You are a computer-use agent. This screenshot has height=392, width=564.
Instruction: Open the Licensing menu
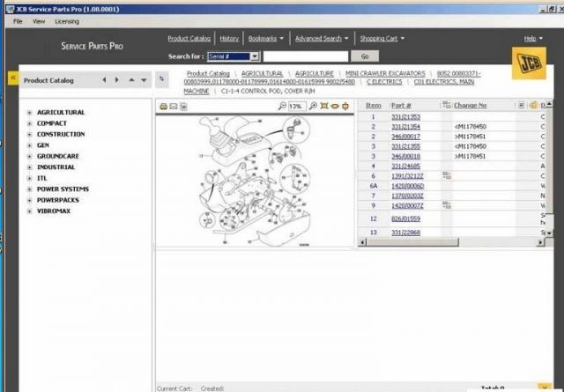pyautogui.click(x=67, y=21)
